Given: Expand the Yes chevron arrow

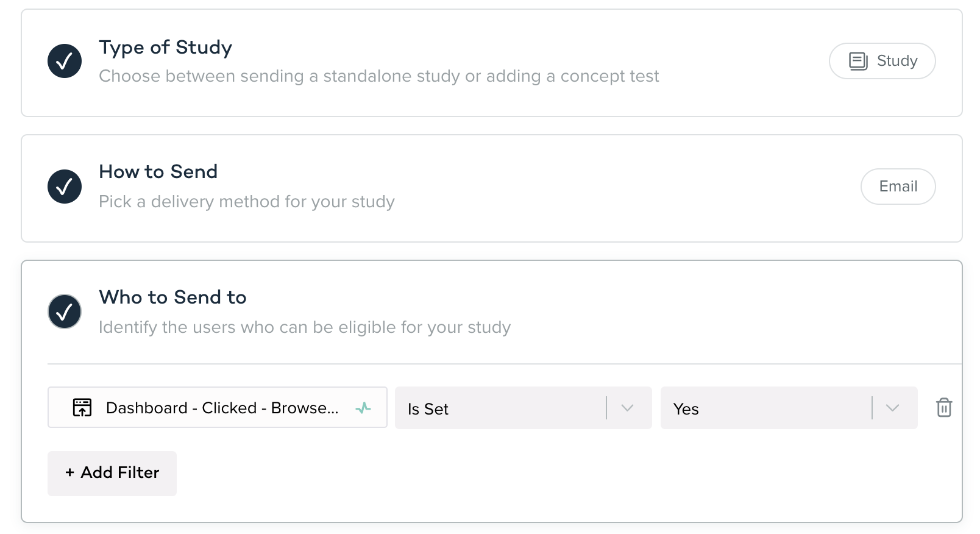Looking at the screenshot, I should pyautogui.click(x=893, y=408).
